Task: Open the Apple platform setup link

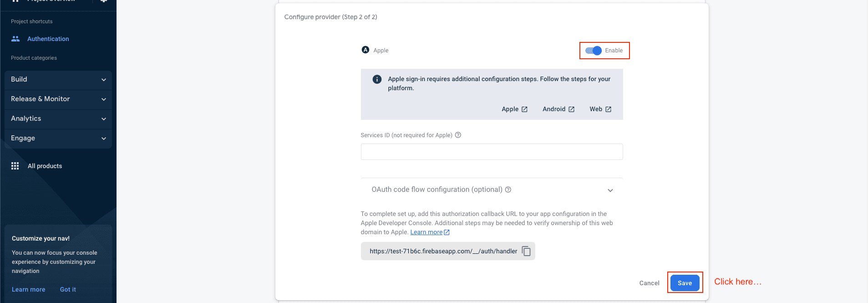Action: tap(514, 109)
